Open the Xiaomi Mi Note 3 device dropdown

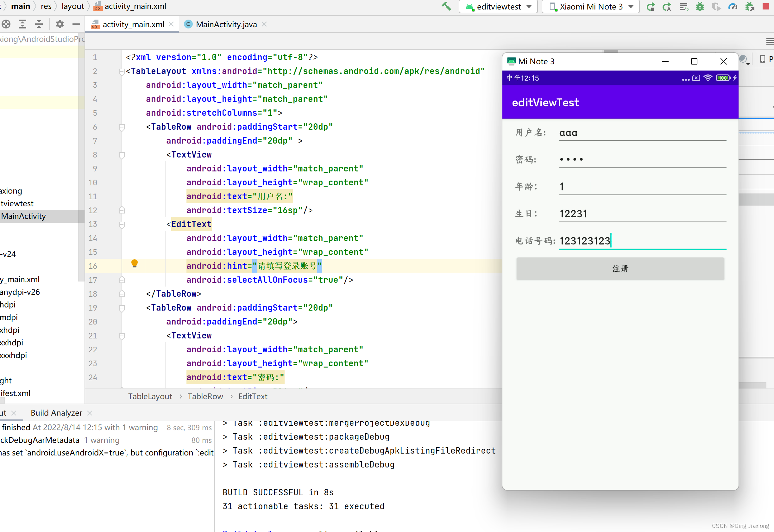[590, 7]
